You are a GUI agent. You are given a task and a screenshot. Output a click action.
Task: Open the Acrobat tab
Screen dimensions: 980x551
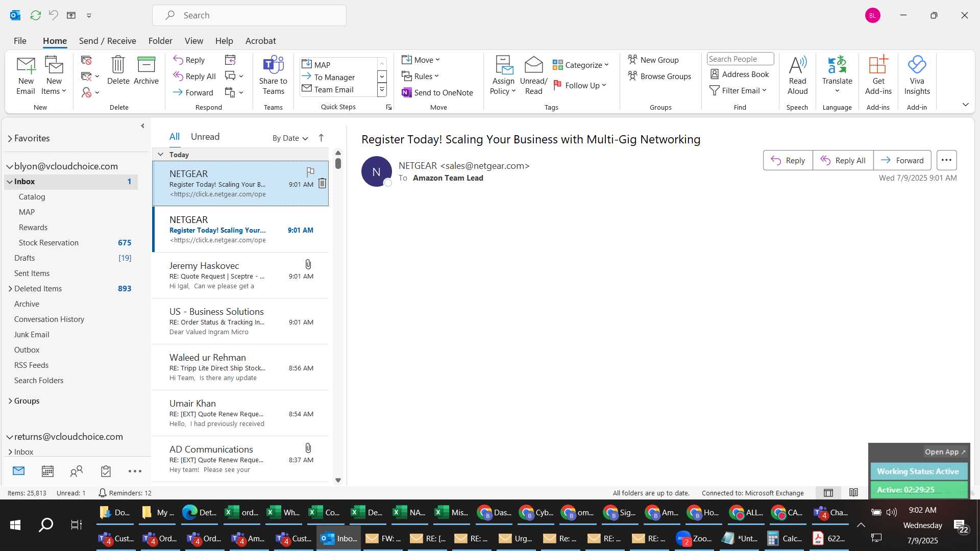click(260, 41)
